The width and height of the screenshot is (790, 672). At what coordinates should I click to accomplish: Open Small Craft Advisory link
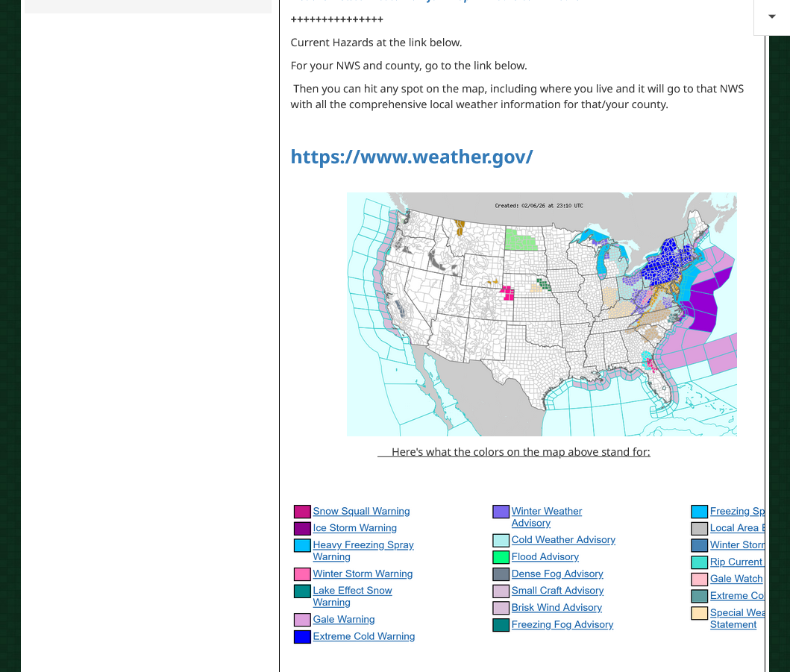[557, 590]
